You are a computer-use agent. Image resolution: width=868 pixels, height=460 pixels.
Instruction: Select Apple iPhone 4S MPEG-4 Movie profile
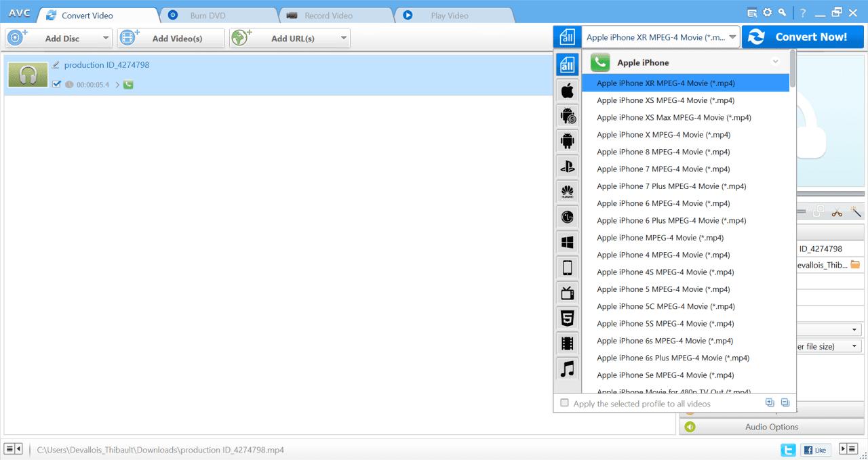[x=686, y=272]
